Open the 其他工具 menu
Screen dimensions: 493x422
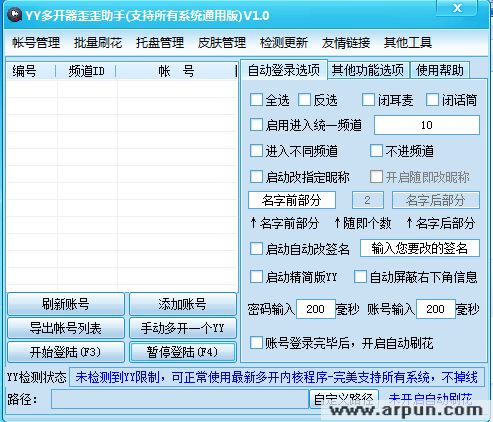[x=408, y=43]
